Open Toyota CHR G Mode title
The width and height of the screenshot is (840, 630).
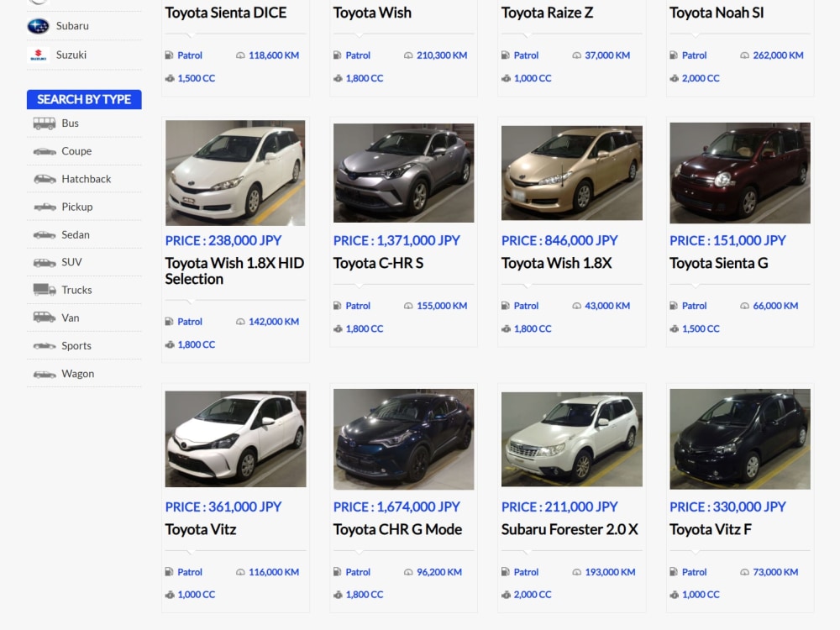tap(397, 529)
